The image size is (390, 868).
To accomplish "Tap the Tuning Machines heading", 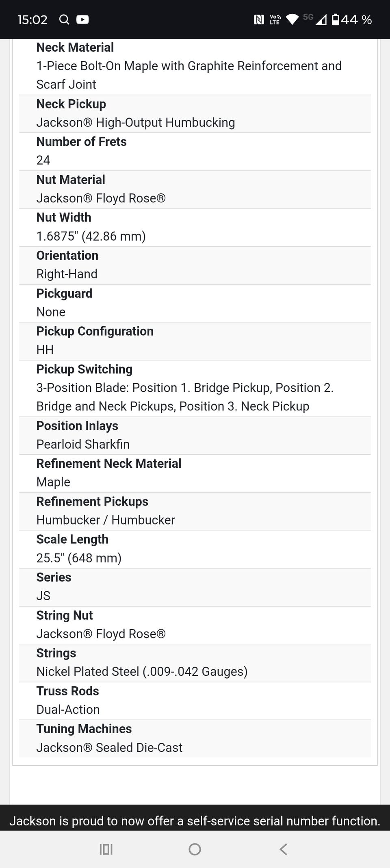I will click(84, 729).
